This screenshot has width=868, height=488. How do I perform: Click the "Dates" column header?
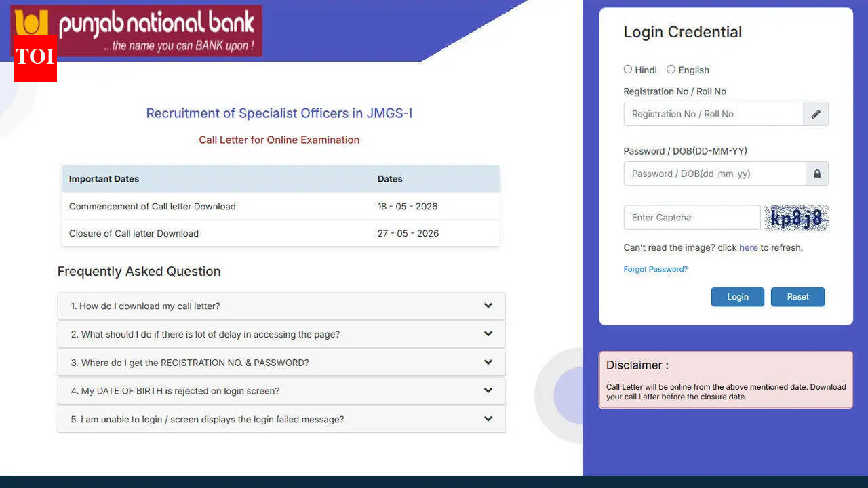point(390,179)
